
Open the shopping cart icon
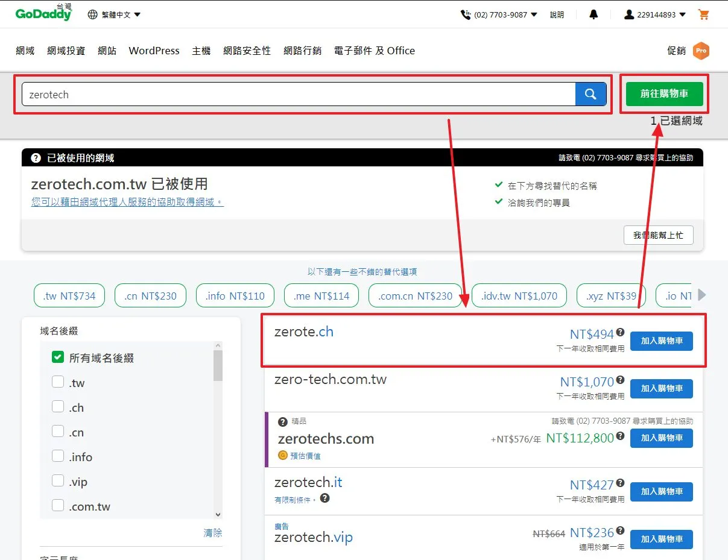[x=703, y=14]
